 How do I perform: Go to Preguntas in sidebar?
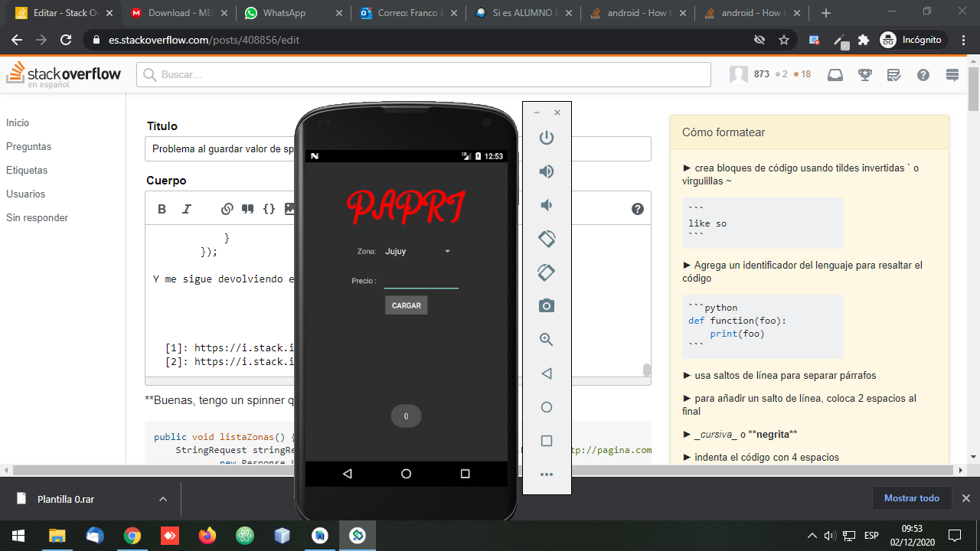click(x=29, y=146)
